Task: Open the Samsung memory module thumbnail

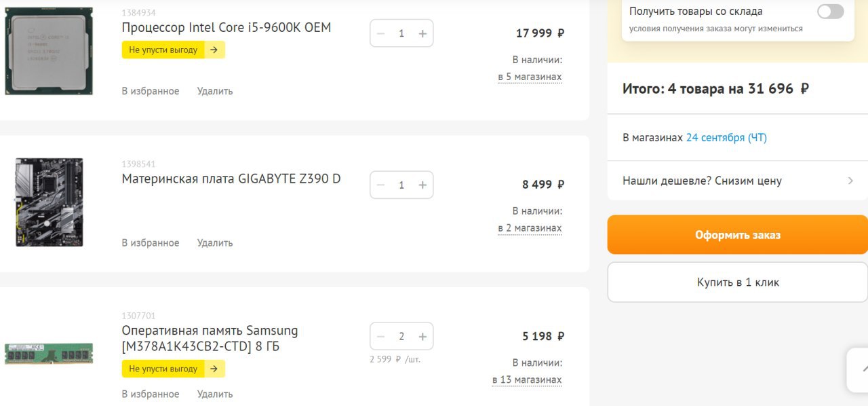Action: point(49,354)
